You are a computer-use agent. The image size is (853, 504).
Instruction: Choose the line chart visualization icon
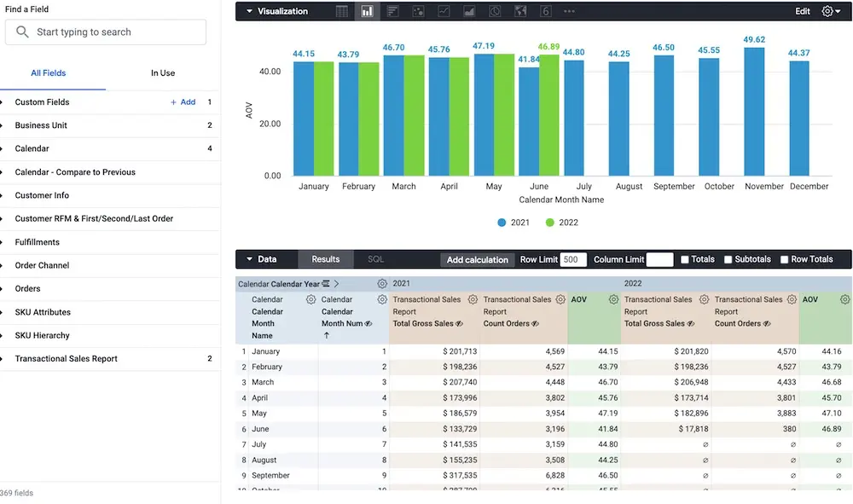(x=443, y=12)
